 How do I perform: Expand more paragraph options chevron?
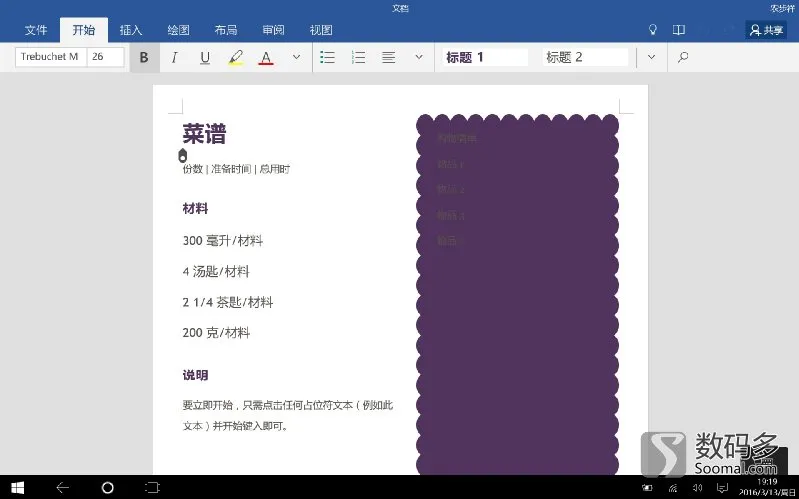click(x=419, y=57)
